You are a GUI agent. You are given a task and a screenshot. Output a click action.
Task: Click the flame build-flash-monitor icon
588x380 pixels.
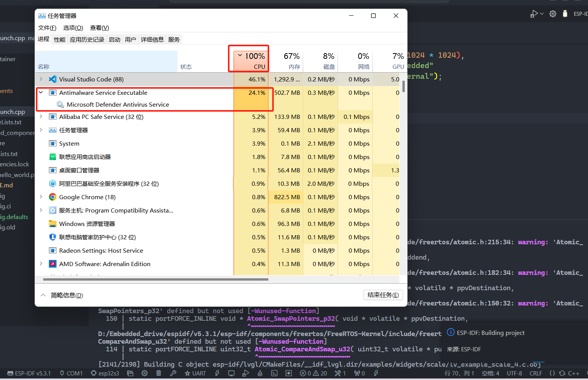[x=260, y=373]
